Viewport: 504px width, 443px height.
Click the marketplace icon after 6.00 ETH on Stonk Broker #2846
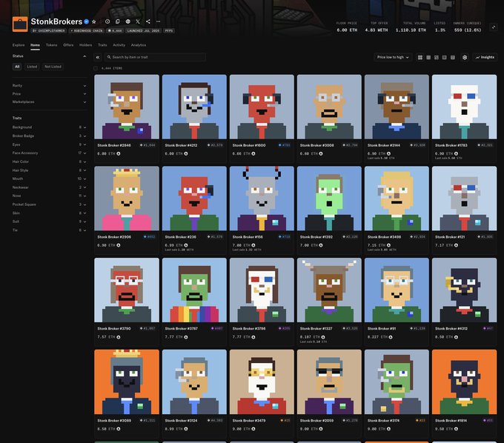click(119, 153)
